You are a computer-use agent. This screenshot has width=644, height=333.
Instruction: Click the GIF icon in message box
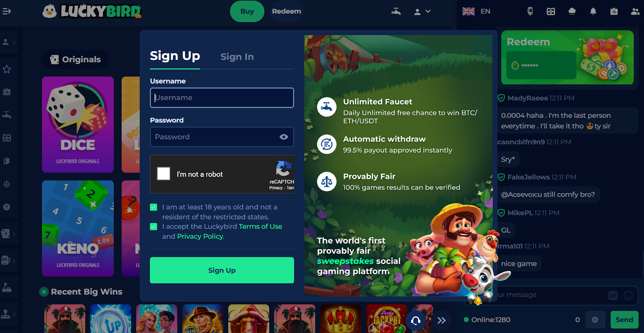pyautogui.click(x=613, y=296)
